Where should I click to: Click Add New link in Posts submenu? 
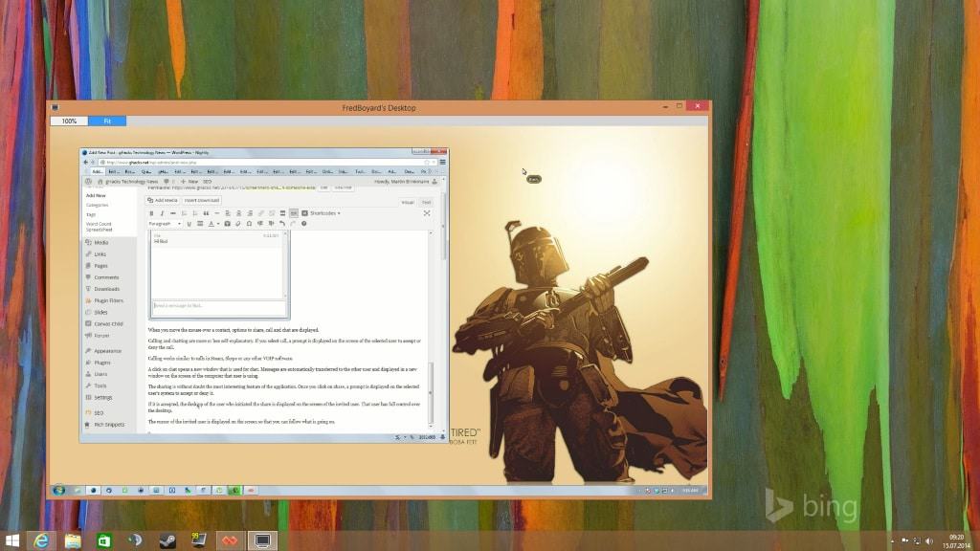[x=96, y=195]
